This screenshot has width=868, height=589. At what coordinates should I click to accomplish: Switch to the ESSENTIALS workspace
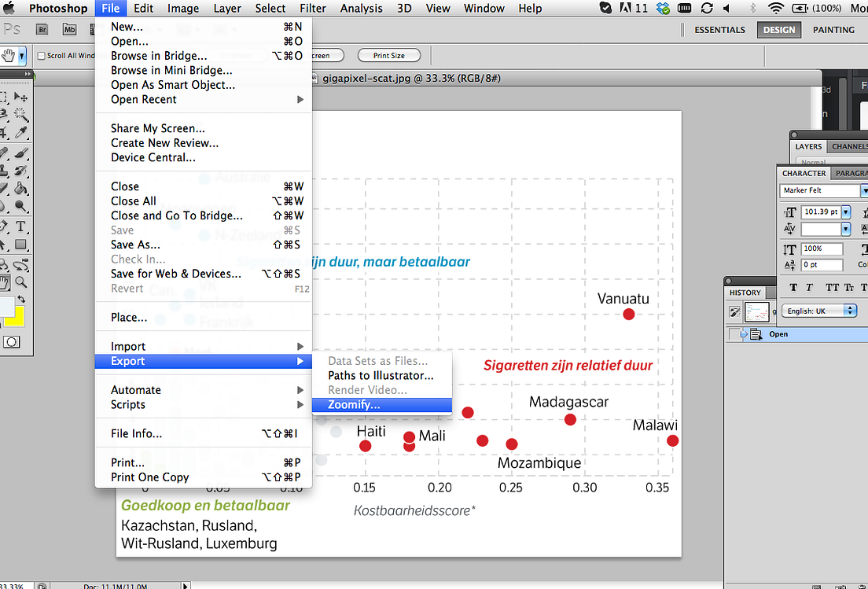719,30
